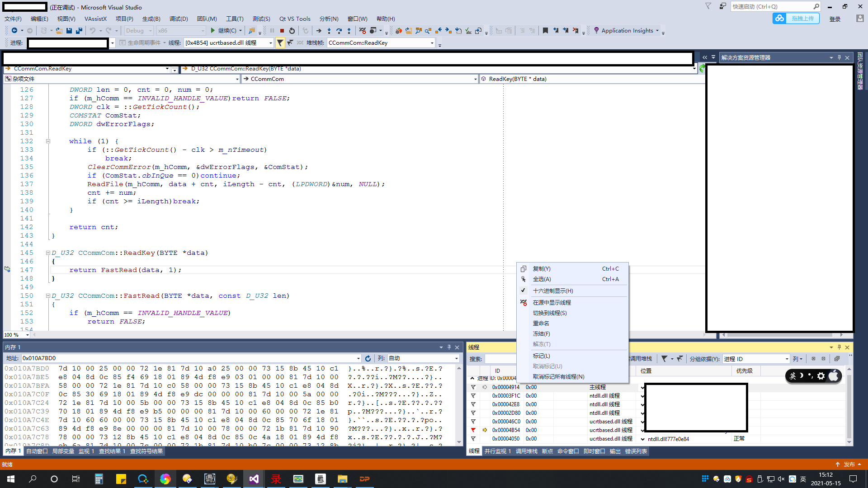Open the 堆栈帧 CCommCom::ReadKey dropdown

tap(432, 43)
